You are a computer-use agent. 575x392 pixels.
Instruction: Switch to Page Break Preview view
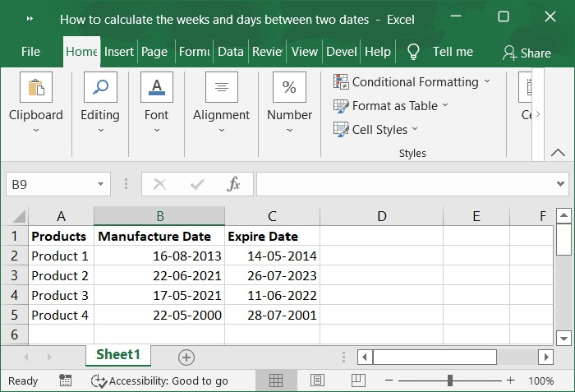pos(358,380)
